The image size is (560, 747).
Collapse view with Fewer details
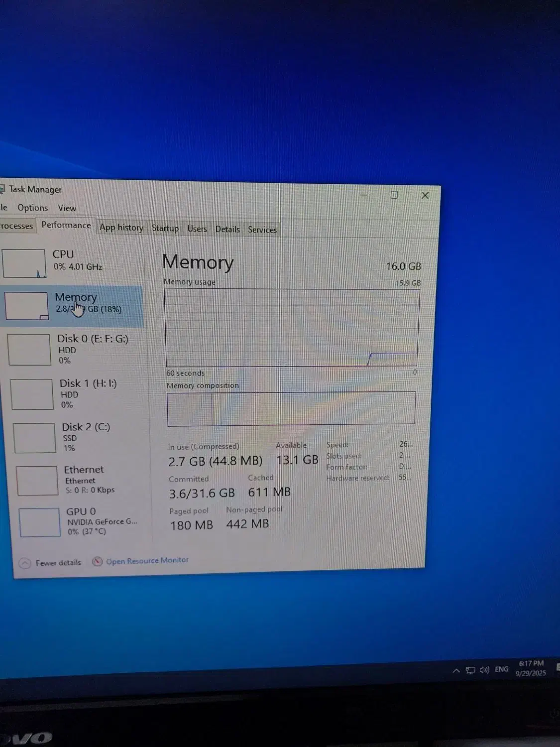(58, 563)
